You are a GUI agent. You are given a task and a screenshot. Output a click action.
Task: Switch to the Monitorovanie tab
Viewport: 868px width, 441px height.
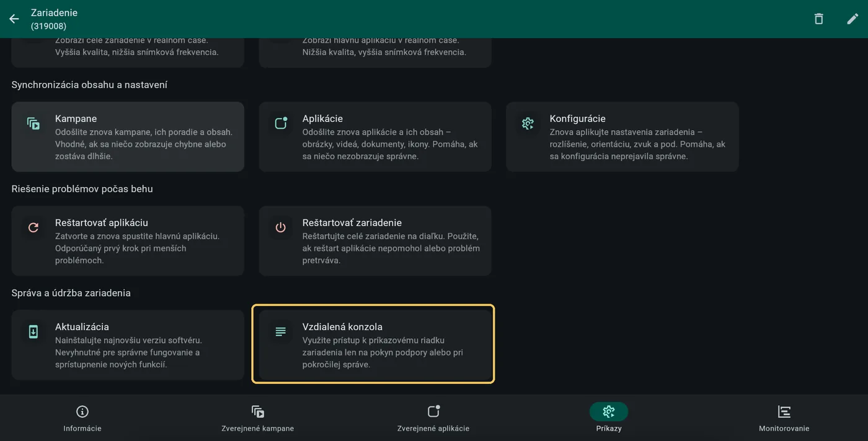(784, 418)
